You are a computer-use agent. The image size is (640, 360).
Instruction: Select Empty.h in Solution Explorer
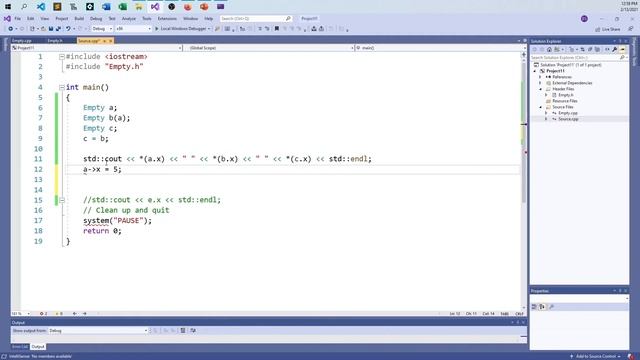point(566,95)
